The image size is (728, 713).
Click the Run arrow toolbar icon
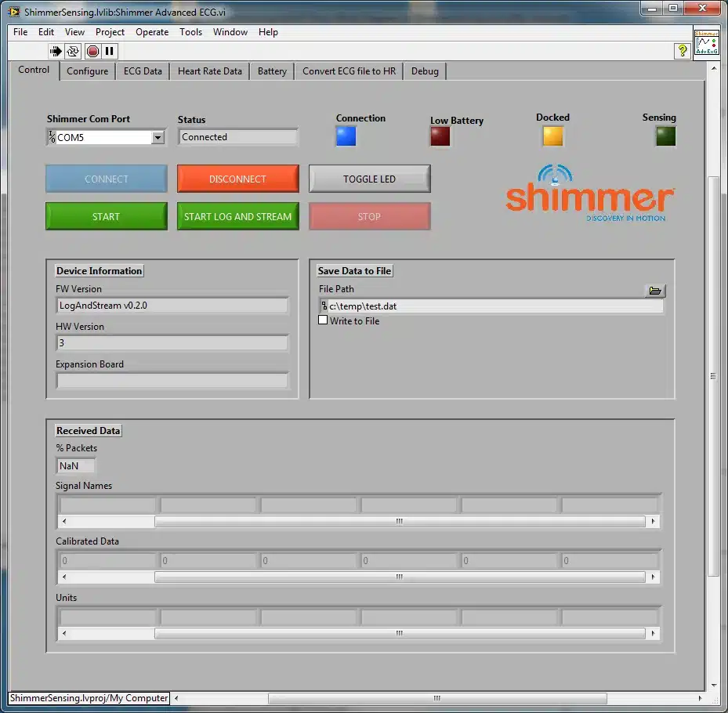pos(56,51)
